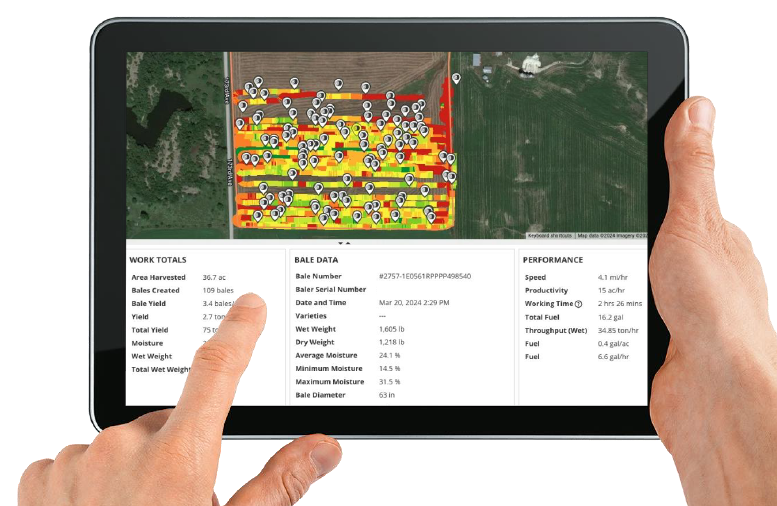Image resolution: width=777 pixels, height=506 pixels.
Task: Select the Performance panel header
Action: click(553, 260)
